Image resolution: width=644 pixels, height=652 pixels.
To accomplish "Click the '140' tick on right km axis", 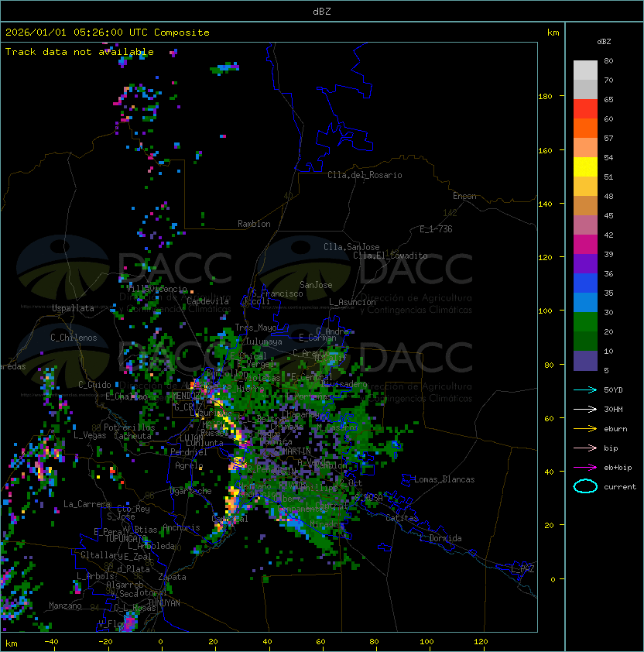I will click(545, 204).
